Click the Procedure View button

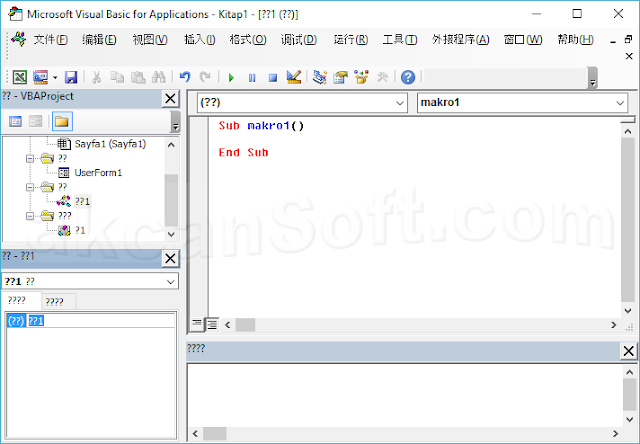(x=197, y=324)
